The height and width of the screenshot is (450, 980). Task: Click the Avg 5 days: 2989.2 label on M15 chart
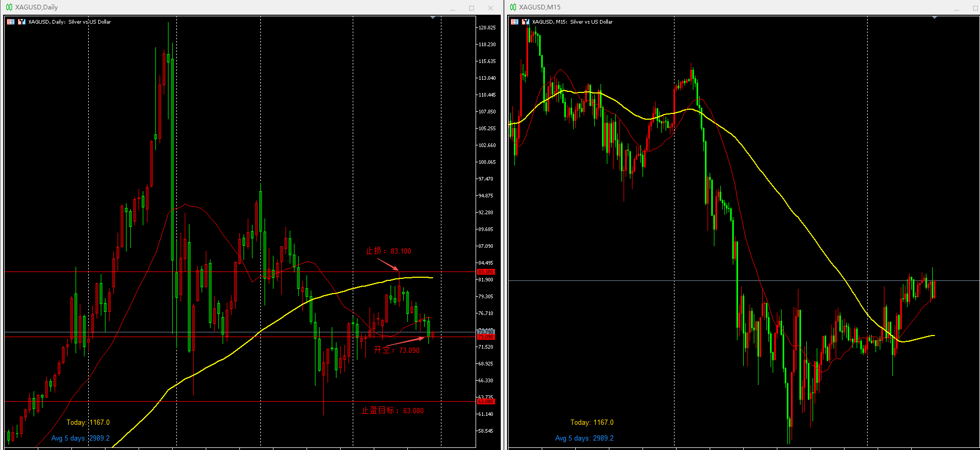[584, 438]
